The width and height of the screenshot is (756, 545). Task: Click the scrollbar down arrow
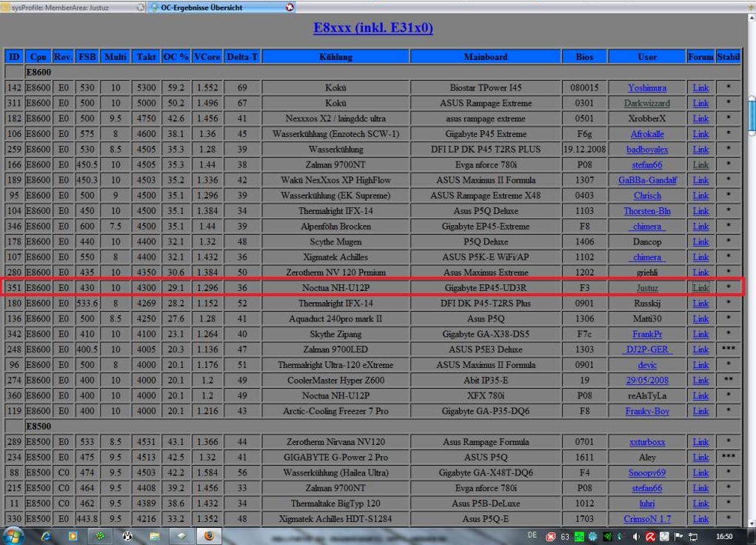(752, 523)
